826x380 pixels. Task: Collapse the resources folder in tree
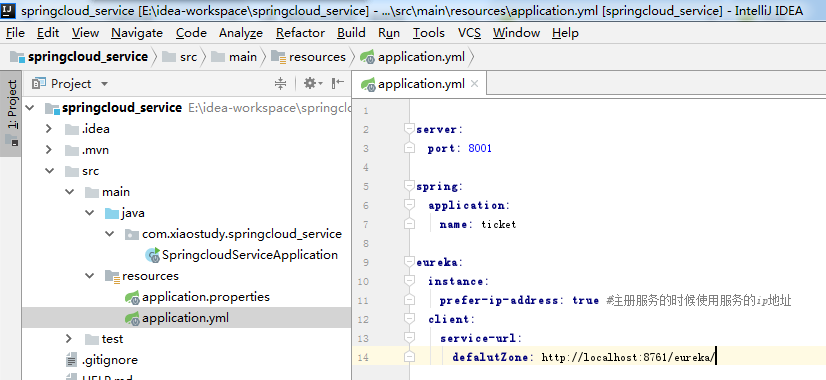click(x=90, y=276)
